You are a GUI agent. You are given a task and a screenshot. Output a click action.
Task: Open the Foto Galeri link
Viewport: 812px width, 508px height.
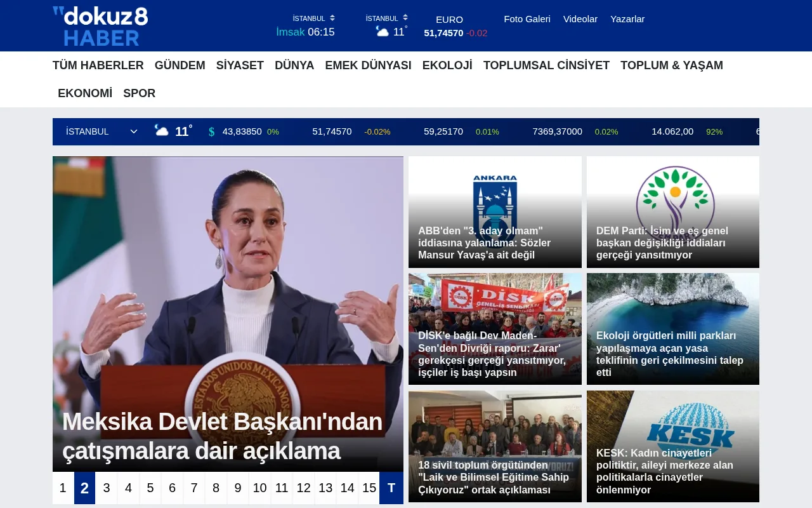(x=527, y=19)
